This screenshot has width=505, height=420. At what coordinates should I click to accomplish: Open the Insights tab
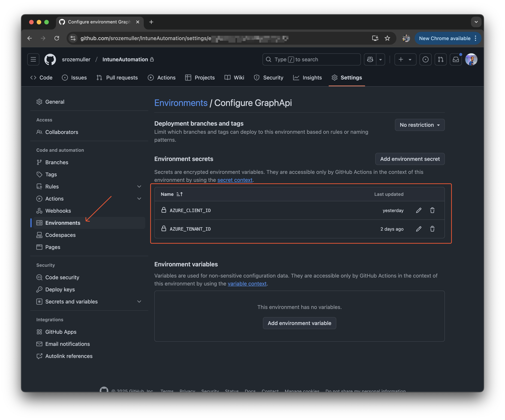tap(308, 78)
